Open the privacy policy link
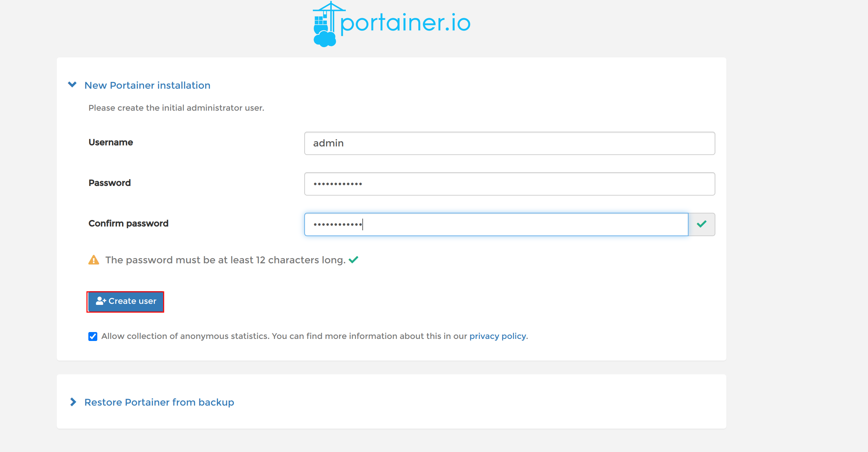 (x=497, y=336)
